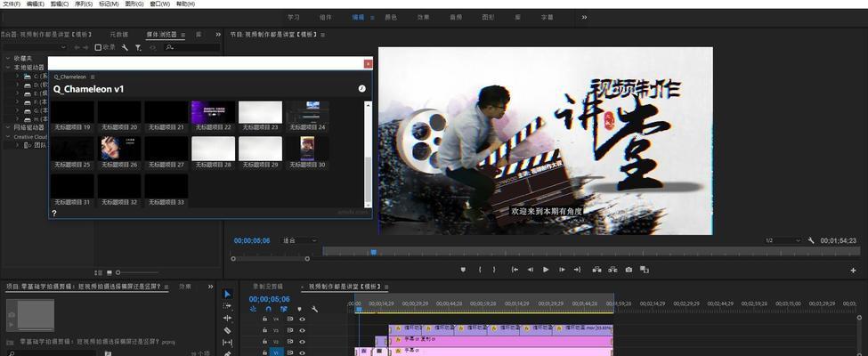Click the Add Marker button in Program monitor
This screenshot has width=868, height=356.
(x=463, y=270)
